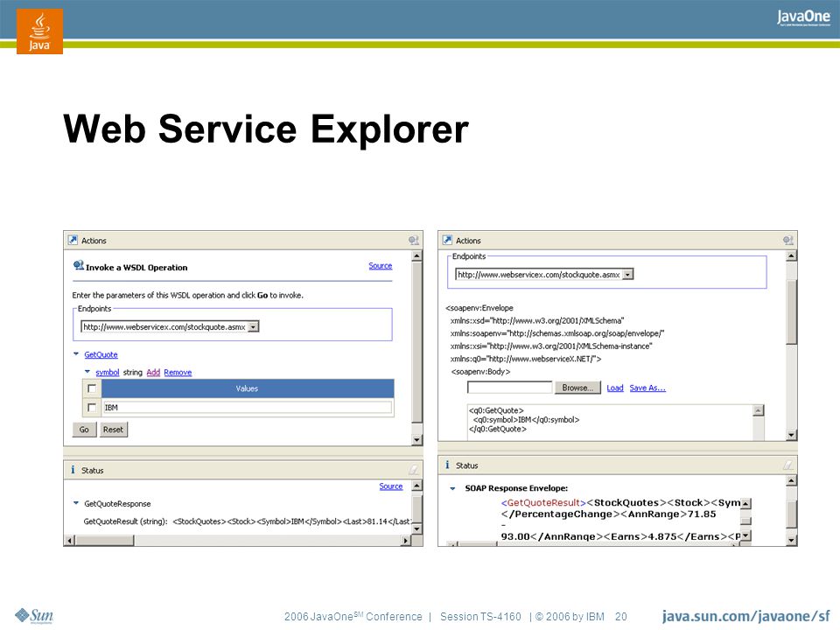Viewport: 840px width, 630px height.
Task: Tick the checkbox beside the IBM value
Action: 92,408
